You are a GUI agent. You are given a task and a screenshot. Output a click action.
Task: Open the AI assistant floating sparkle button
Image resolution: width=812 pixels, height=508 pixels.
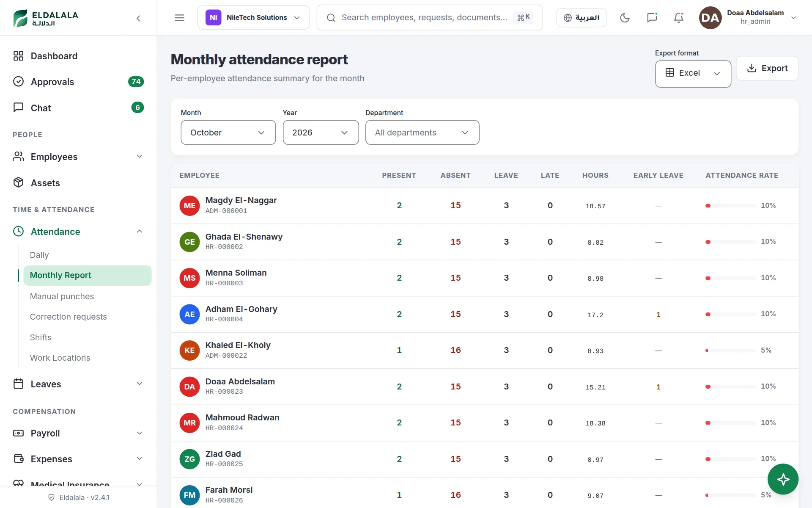tap(783, 479)
